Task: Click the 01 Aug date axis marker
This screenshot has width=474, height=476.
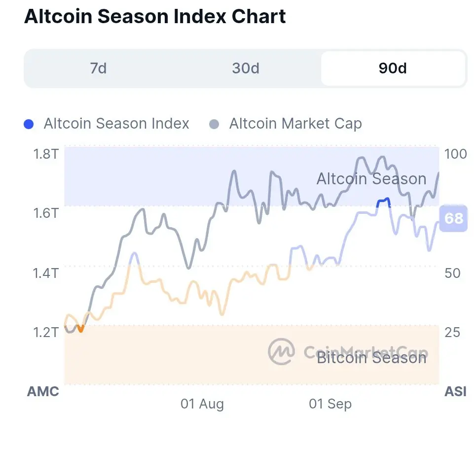Action: pos(202,405)
